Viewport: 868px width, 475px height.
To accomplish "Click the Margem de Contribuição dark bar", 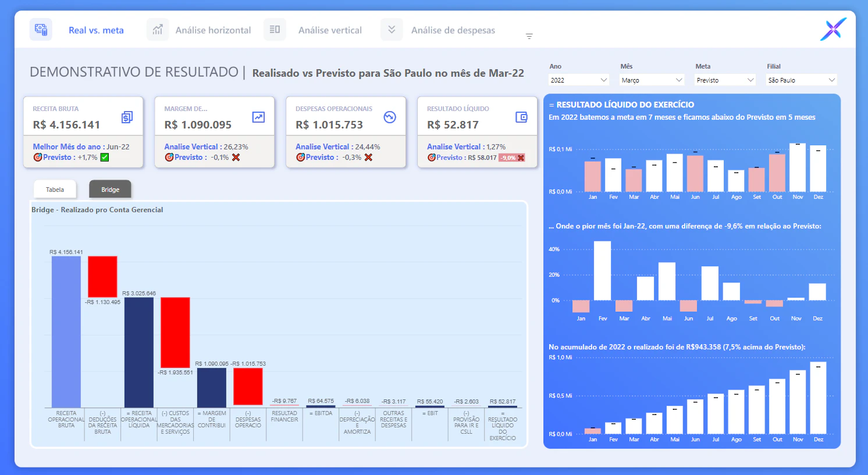I will pos(212,388).
